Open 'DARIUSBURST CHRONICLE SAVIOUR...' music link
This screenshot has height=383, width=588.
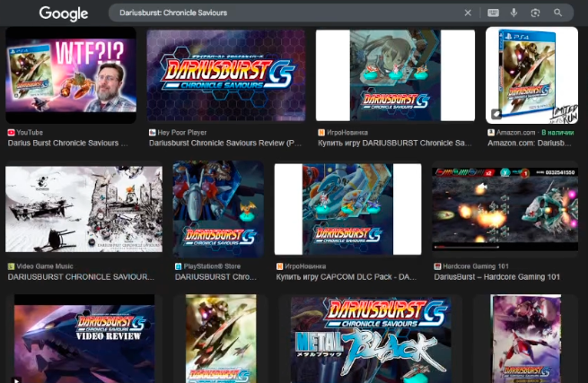pos(81,277)
